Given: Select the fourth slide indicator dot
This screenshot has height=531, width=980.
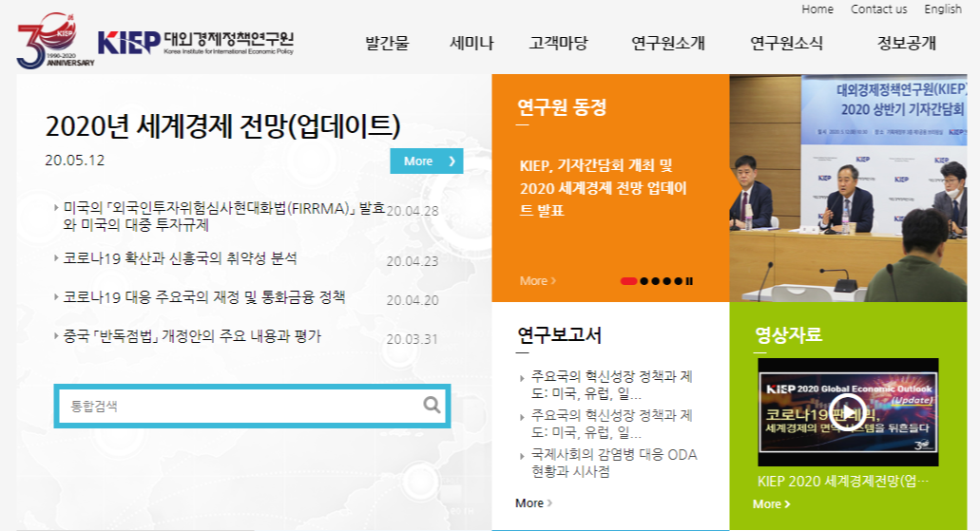Looking at the screenshot, I should pos(667,281).
